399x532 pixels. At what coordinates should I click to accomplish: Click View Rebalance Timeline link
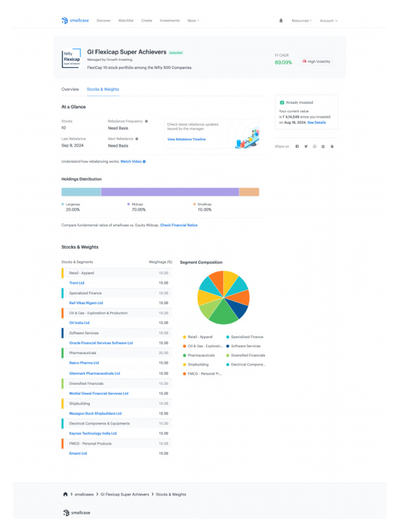click(x=187, y=139)
